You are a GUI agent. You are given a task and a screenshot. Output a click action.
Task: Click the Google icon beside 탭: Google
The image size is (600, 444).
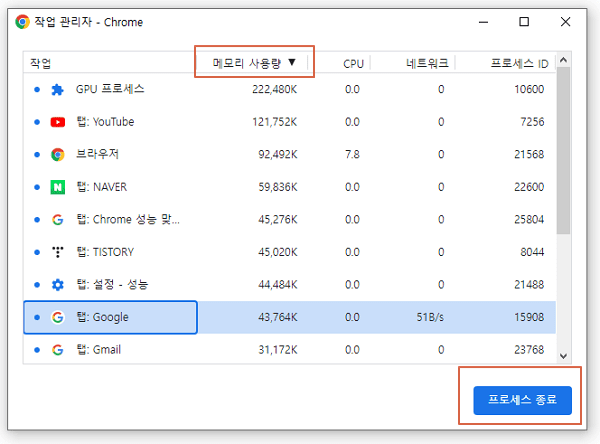point(57,317)
